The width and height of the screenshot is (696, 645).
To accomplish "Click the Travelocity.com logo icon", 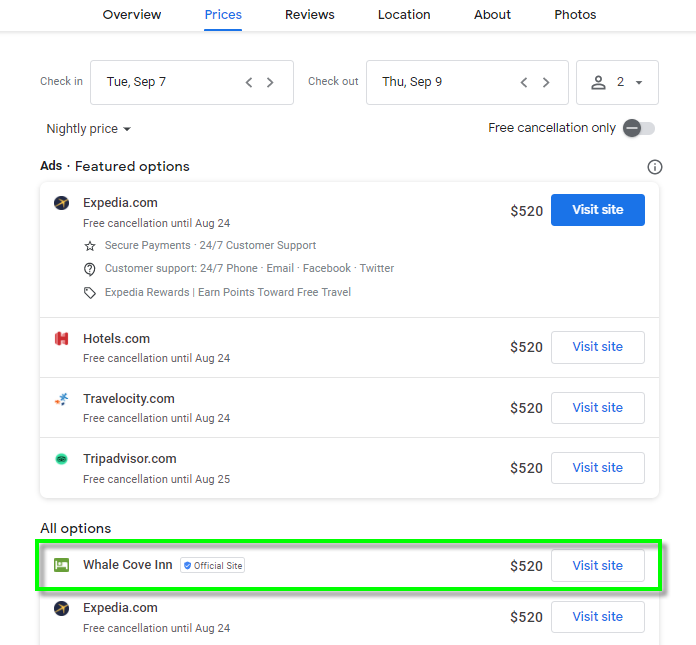I will coord(62,399).
